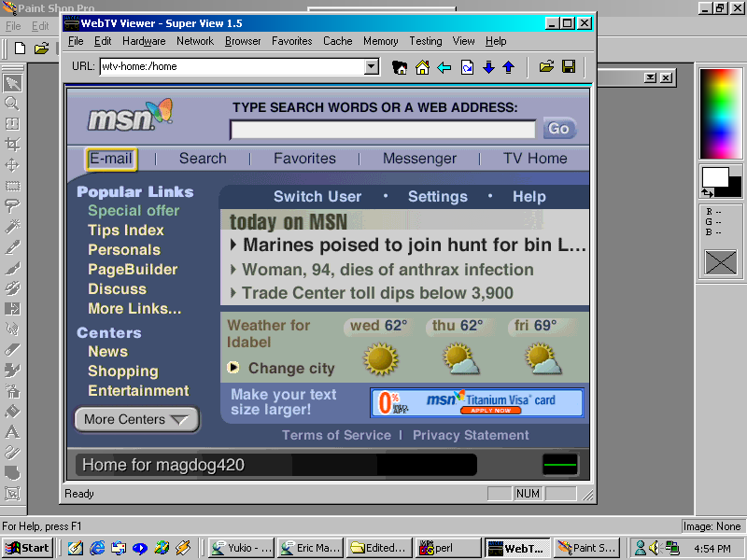Expand the More Centers dropdown

(136, 420)
